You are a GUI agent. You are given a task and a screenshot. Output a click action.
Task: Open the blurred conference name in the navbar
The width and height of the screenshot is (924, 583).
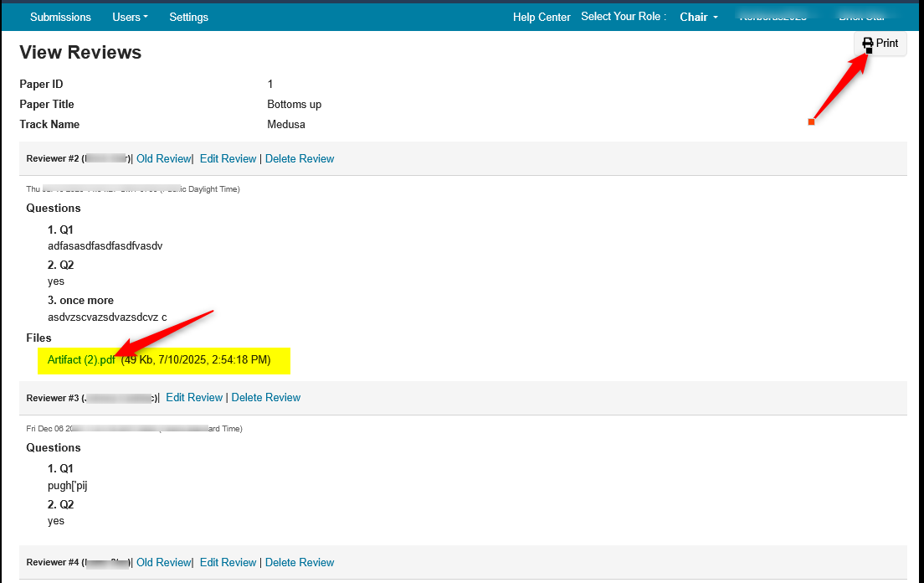pyautogui.click(x=773, y=17)
